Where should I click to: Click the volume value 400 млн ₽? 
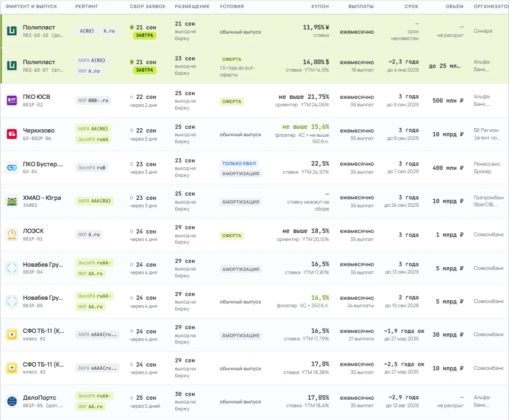click(448, 168)
